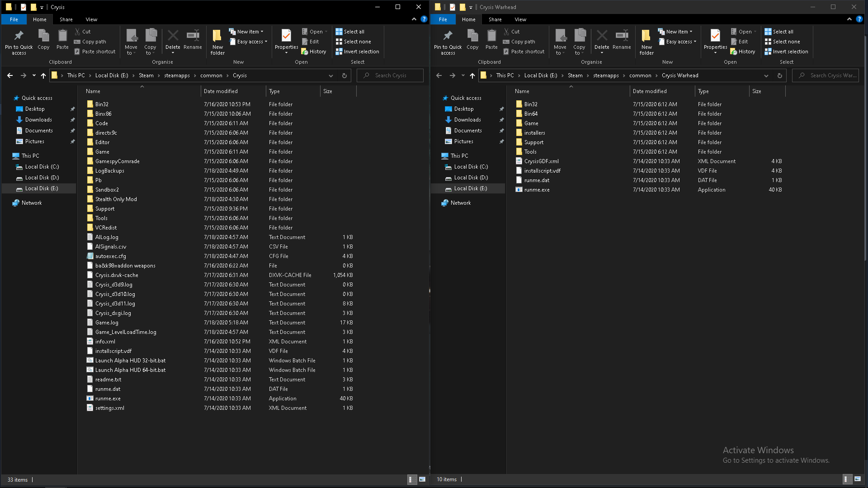Image resolution: width=868 pixels, height=488 pixels.
Task: Collapse the ribbon in Crysis window
Action: pyautogui.click(x=414, y=19)
